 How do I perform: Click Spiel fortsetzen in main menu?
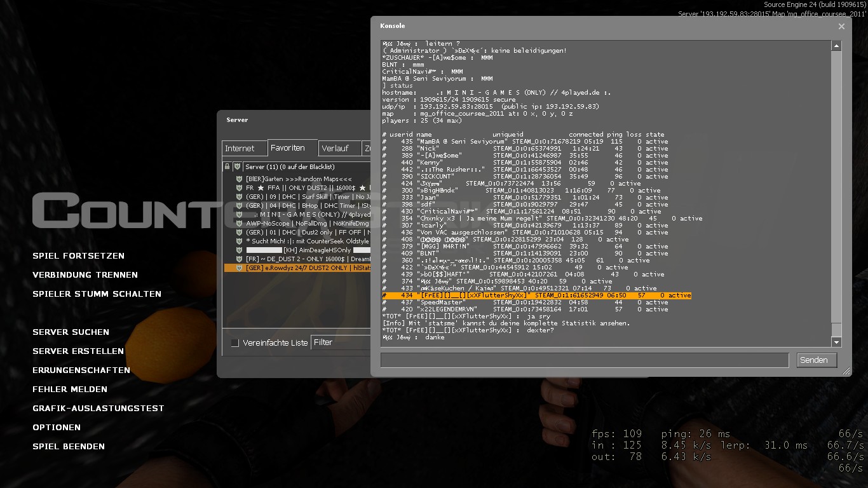[x=78, y=256]
